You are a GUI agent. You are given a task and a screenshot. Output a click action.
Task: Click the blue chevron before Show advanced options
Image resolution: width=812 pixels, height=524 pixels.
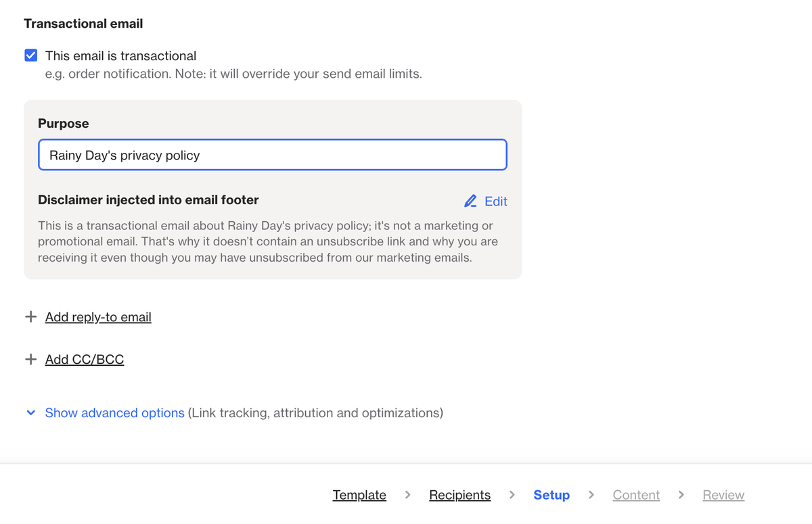tap(30, 412)
